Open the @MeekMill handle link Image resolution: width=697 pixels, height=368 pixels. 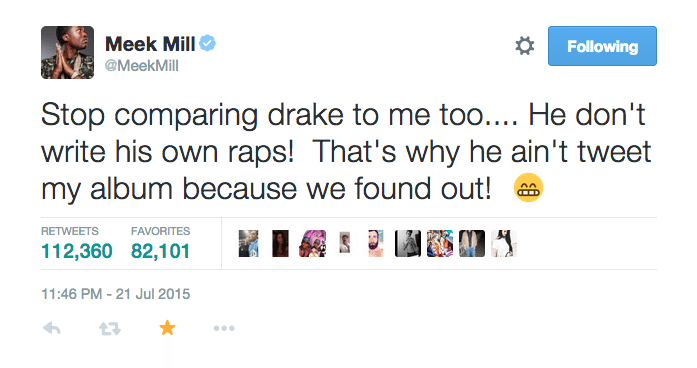pos(141,66)
